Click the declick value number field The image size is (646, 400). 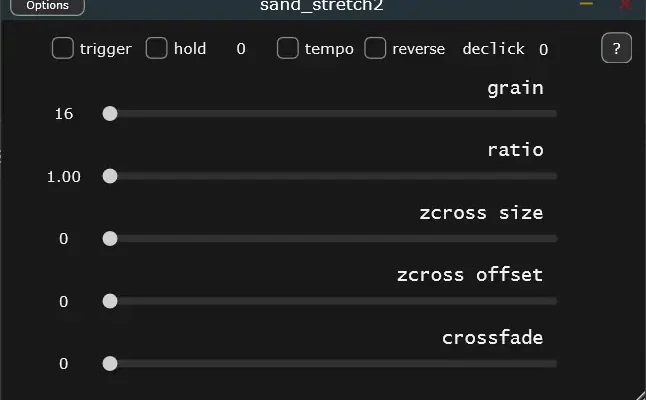pyautogui.click(x=543, y=49)
